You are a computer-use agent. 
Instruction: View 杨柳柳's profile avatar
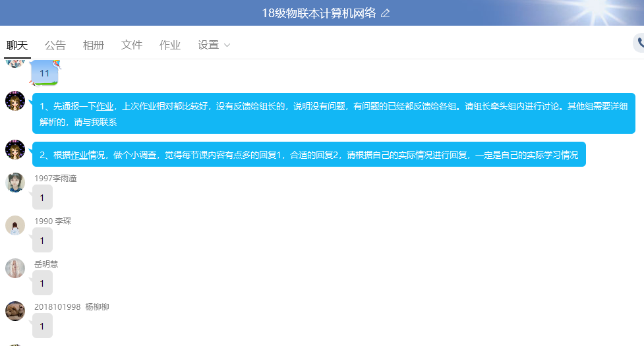15,311
